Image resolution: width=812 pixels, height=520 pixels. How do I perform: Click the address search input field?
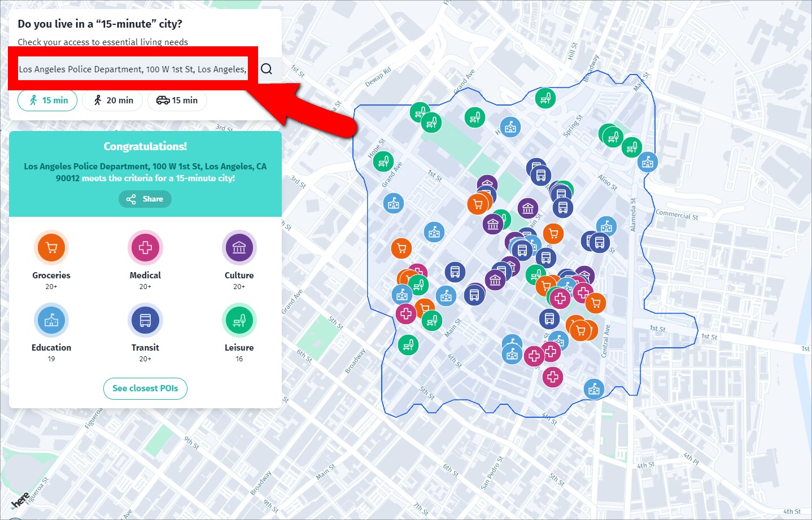(x=133, y=69)
